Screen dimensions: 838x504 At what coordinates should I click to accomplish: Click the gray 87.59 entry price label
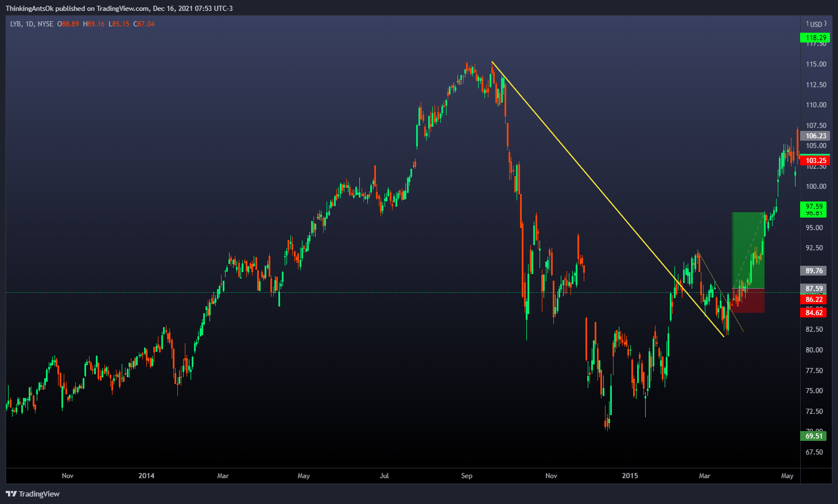pyautogui.click(x=813, y=289)
